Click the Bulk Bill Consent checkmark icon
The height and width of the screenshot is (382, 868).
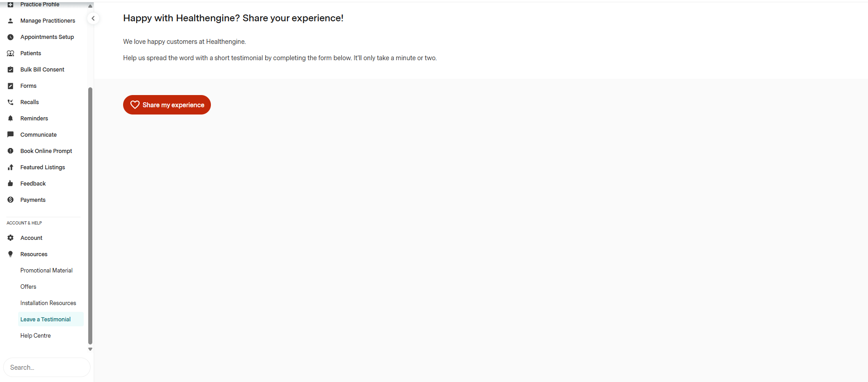10,70
